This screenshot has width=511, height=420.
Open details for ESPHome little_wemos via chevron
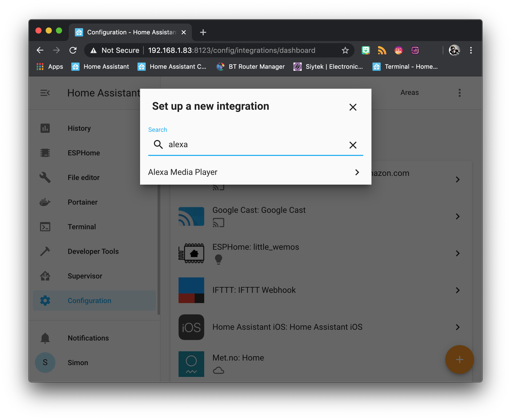point(458,253)
